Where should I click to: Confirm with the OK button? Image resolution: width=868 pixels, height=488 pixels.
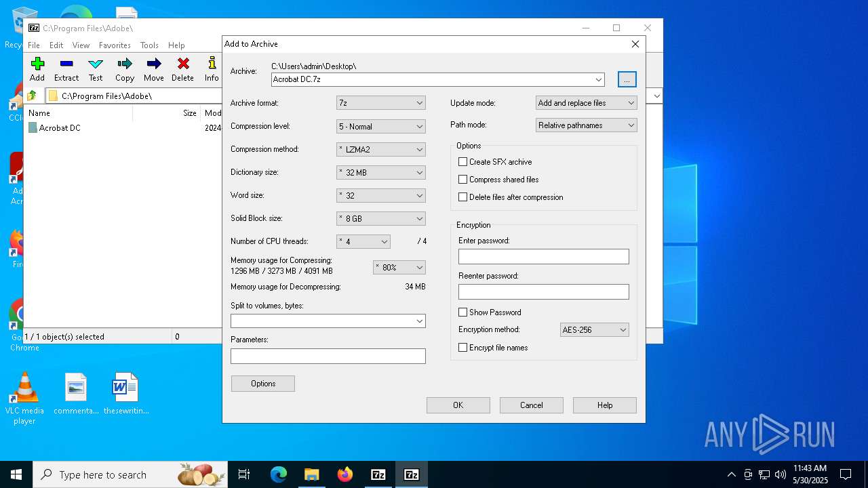(458, 405)
